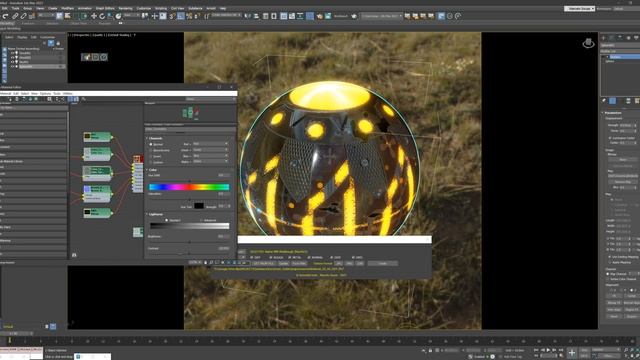
Task: Open the Alpha channel source dropdown
Action: [210, 162]
